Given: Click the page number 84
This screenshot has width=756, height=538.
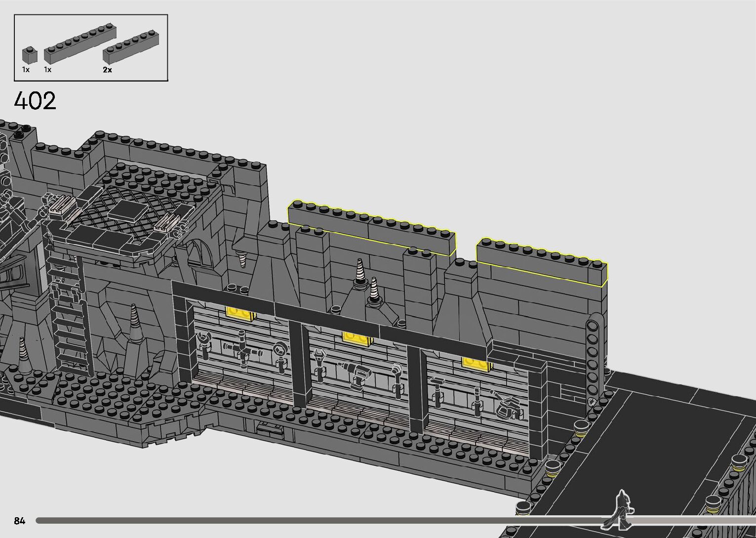Looking at the screenshot, I should click(20, 521).
